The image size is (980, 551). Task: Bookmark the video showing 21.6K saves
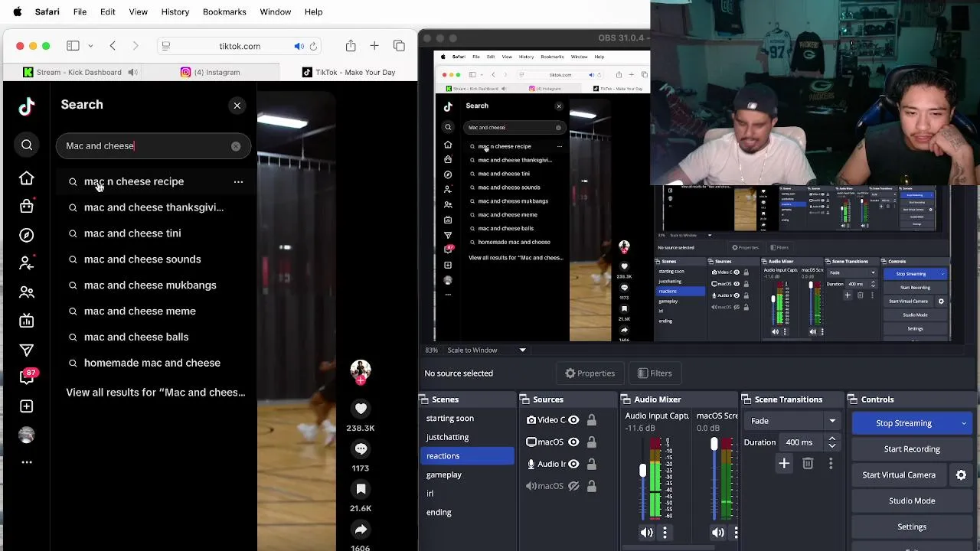tap(361, 489)
